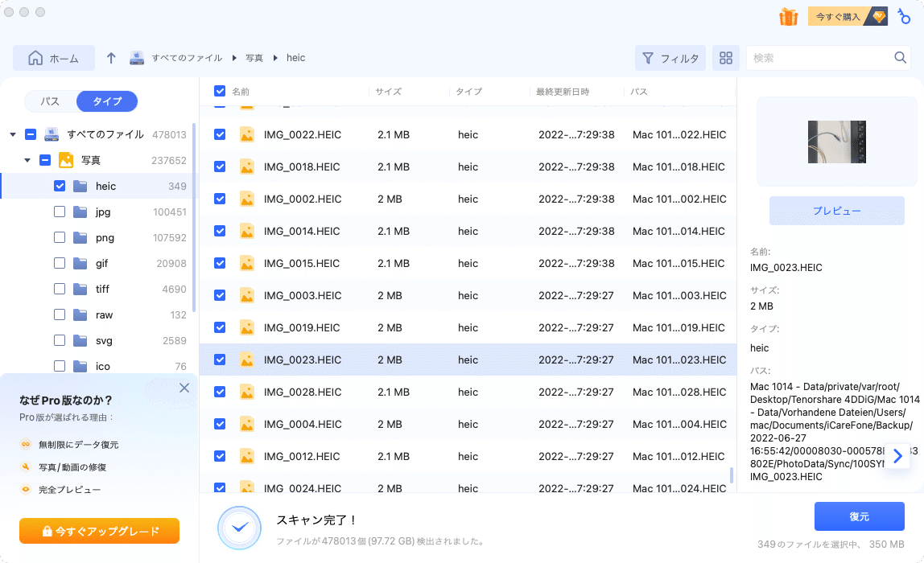Screen dimensions: 924x563
Task: Click the drive icon in breadcrumb
Action: [137, 58]
